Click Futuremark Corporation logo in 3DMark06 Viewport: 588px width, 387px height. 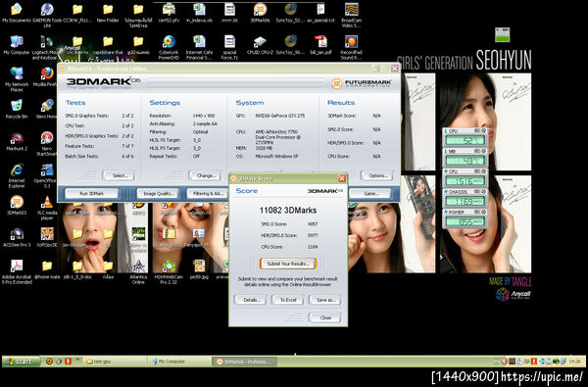362,83
